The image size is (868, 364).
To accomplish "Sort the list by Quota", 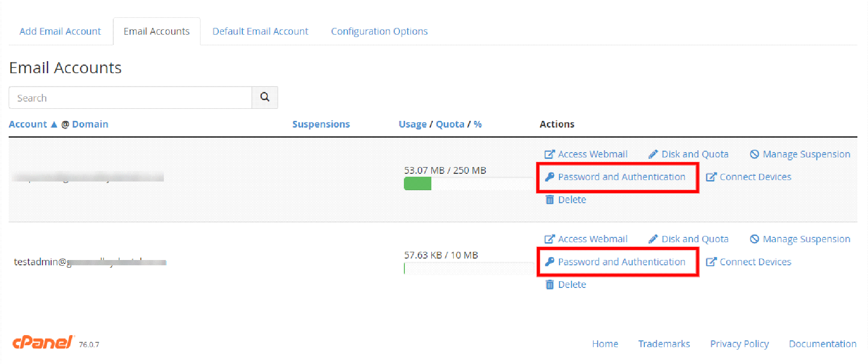I will (450, 124).
